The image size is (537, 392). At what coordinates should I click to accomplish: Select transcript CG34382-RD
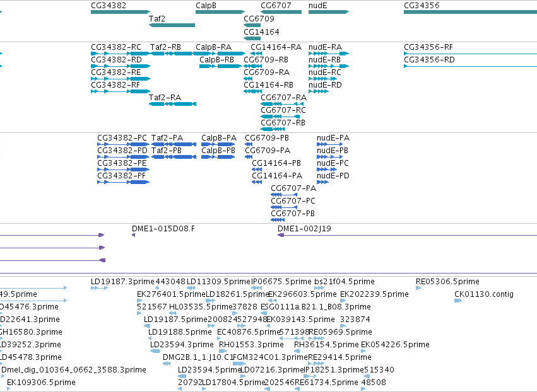(x=117, y=60)
